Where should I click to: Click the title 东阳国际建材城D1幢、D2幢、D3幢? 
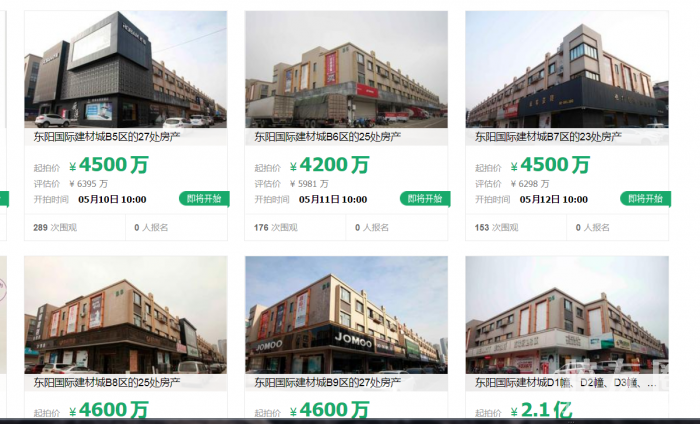click(565, 383)
